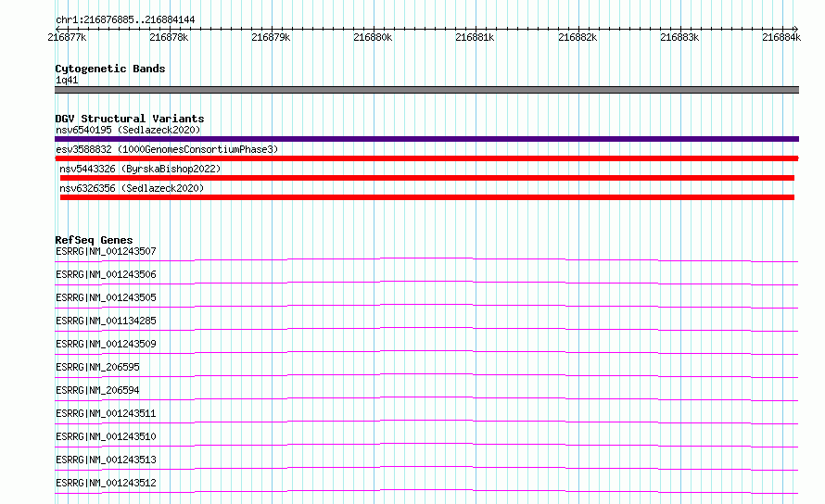
Task: Open transcript ESRRG|NM_001243506 label
Action: 106,274
